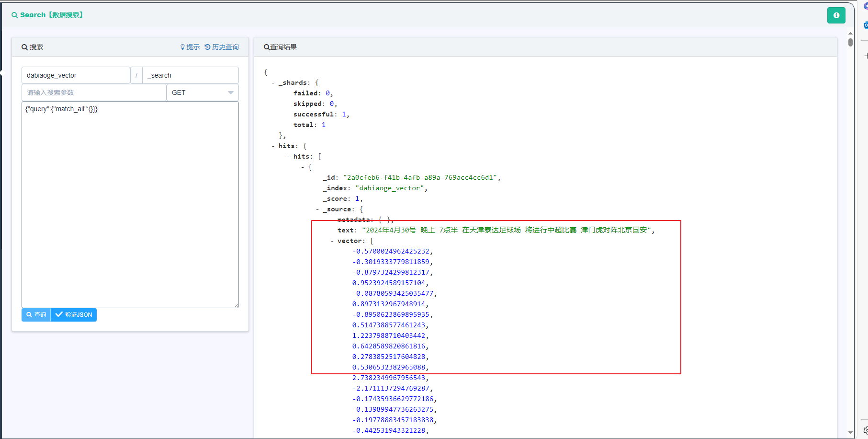Click the page scrollbar thumb at right
The image size is (868, 439).
(850, 42)
